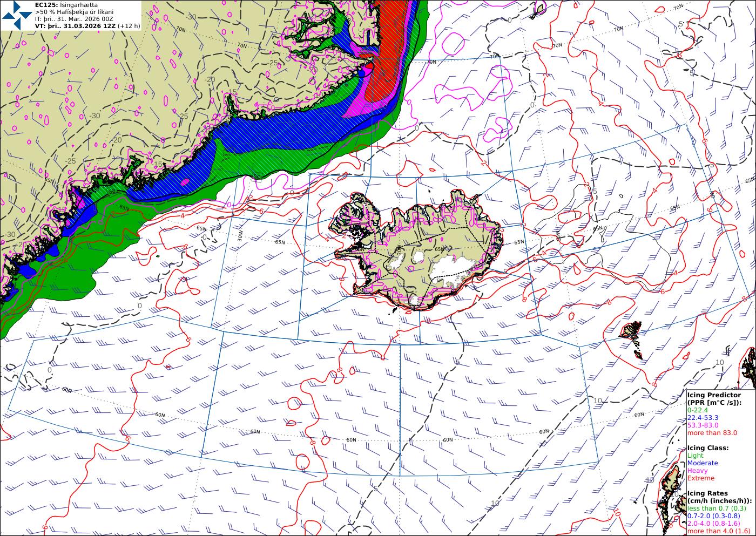Click the 'Heavy' icing class label

coord(697,470)
